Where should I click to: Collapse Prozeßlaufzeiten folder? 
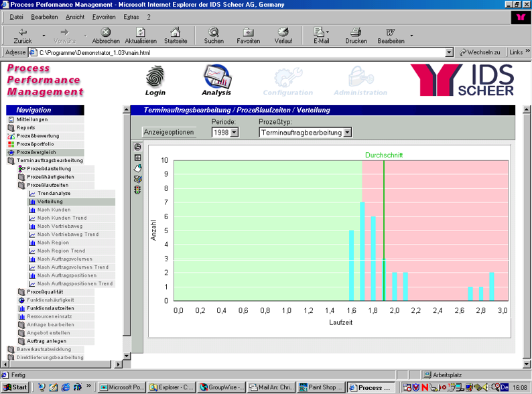(x=56, y=185)
